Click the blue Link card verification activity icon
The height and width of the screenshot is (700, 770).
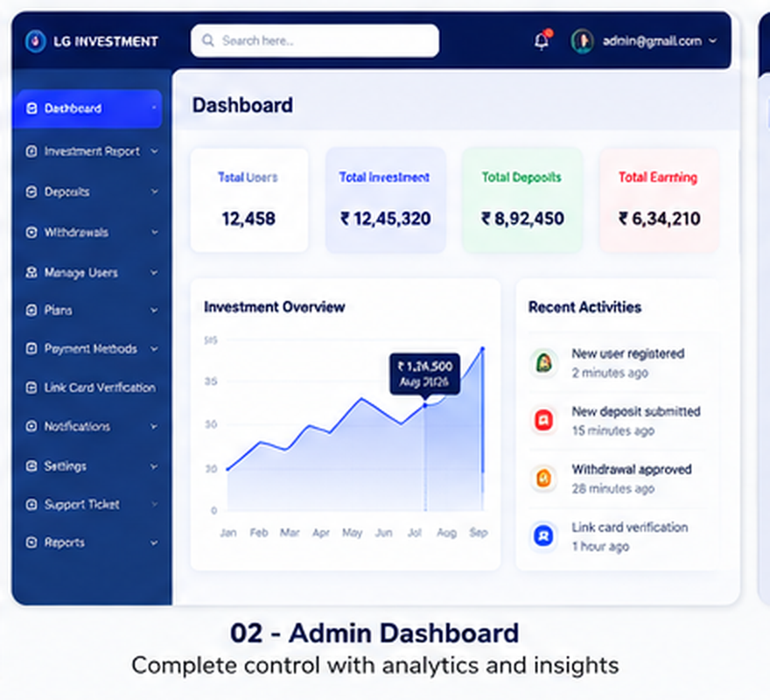click(543, 535)
